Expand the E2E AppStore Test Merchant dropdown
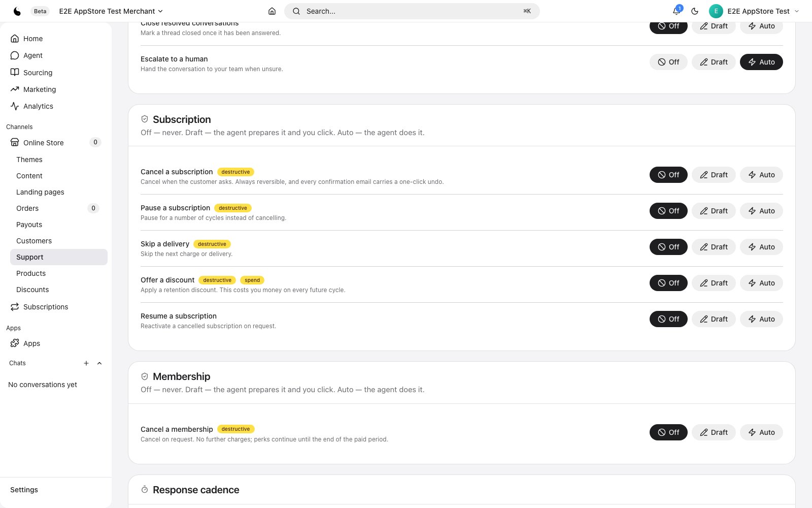812x508 pixels. click(x=111, y=11)
